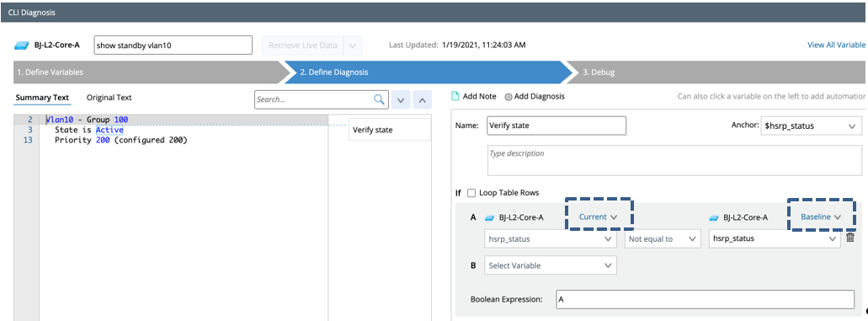Click the Search text field
This screenshot has height=321, width=868.
(x=314, y=99)
